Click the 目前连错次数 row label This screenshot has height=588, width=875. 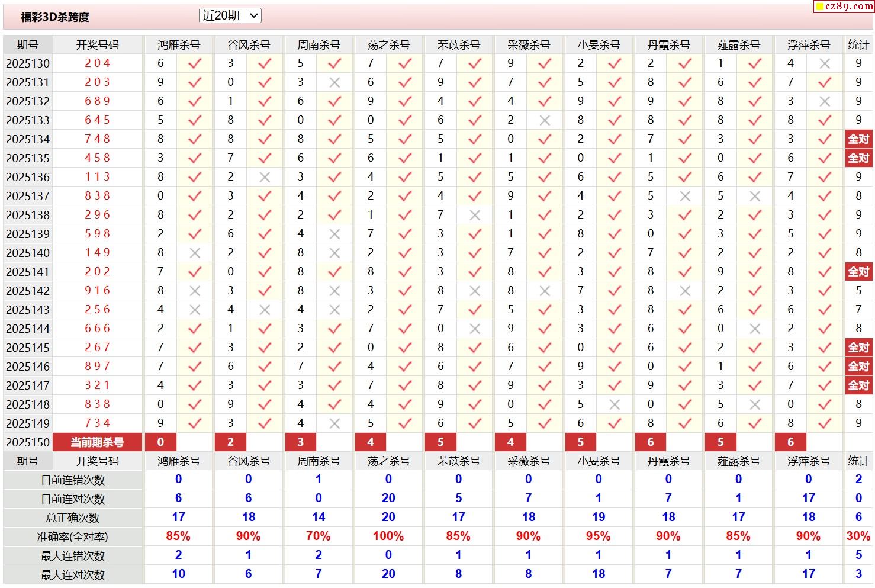pyautogui.click(x=73, y=480)
